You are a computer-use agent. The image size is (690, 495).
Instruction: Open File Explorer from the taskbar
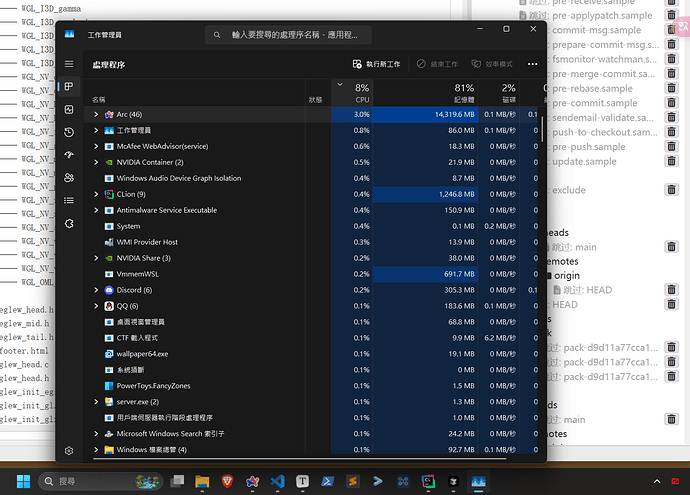[x=202, y=481]
